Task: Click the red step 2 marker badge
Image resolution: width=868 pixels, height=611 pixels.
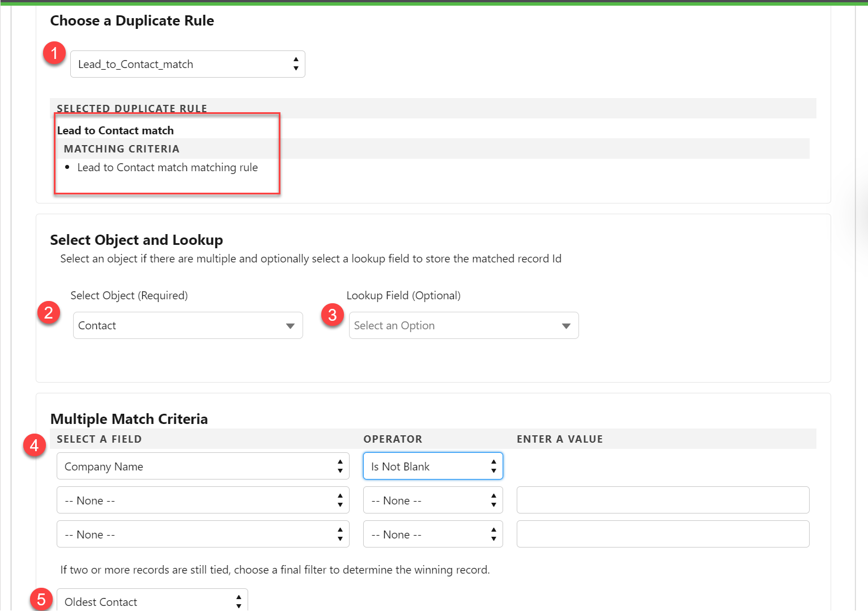Action: coord(49,313)
